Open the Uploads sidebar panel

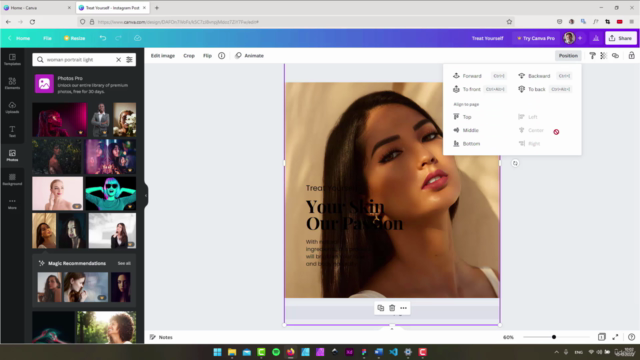(x=12, y=107)
